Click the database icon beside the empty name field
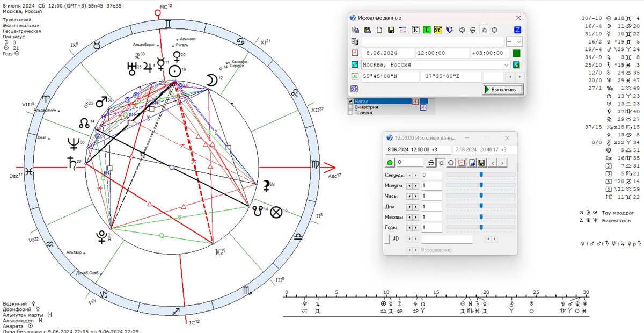 point(355,41)
